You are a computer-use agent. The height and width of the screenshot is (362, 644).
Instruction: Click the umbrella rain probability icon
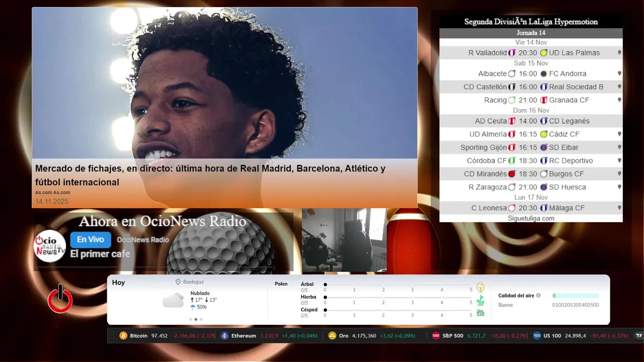[193, 307]
